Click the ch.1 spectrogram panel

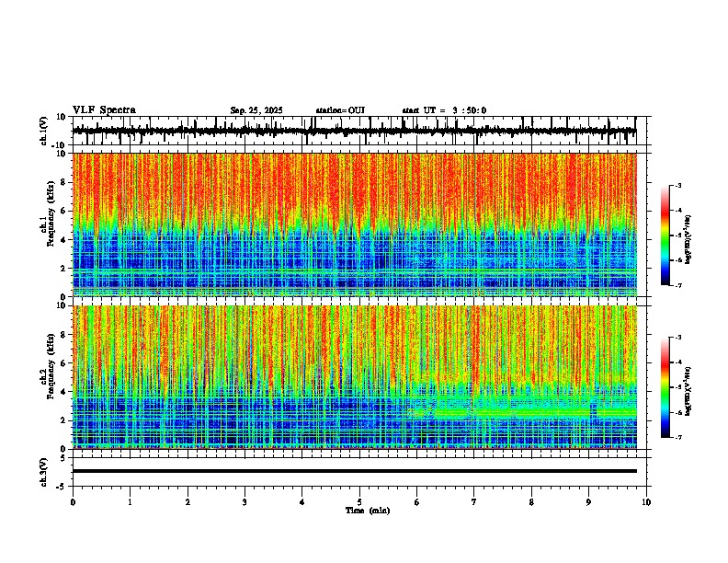click(x=354, y=224)
